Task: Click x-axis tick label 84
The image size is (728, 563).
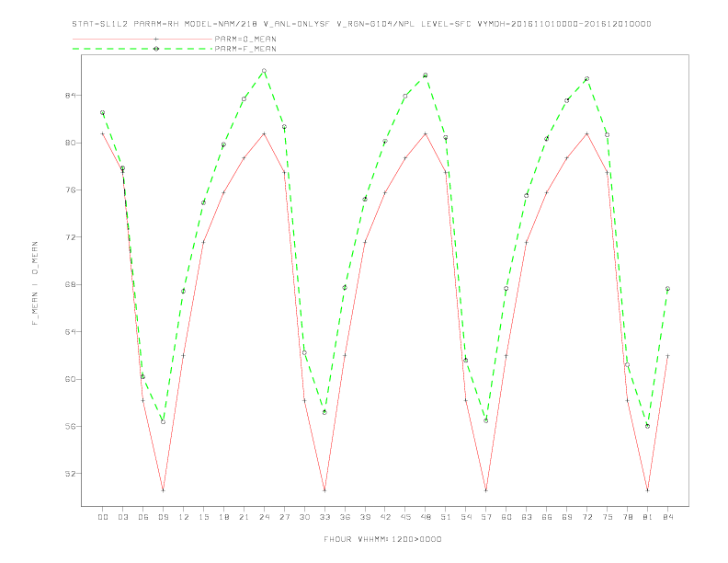Action: [x=667, y=517]
